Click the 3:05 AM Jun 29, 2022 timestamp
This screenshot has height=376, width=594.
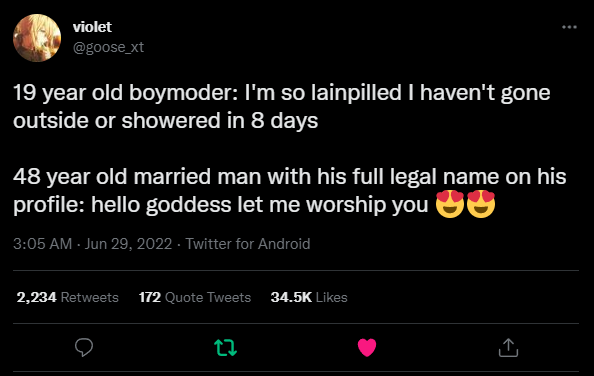(x=92, y=244)
